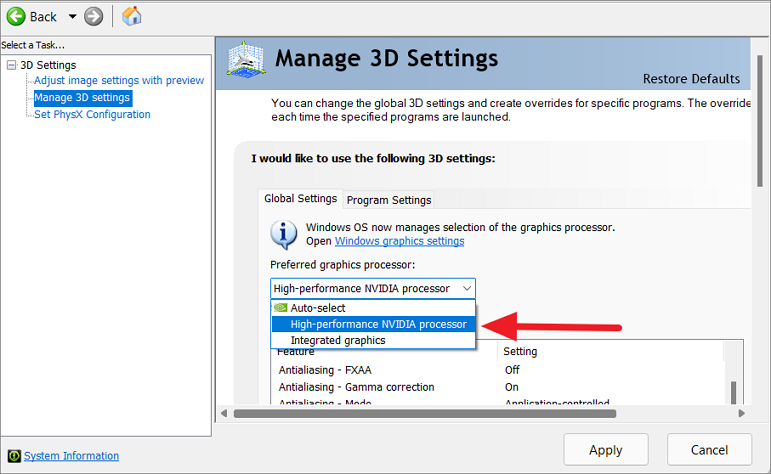Click the settings list vertical scrollbar thumb
Screen dimensions: 771x474
click(733, 392)
